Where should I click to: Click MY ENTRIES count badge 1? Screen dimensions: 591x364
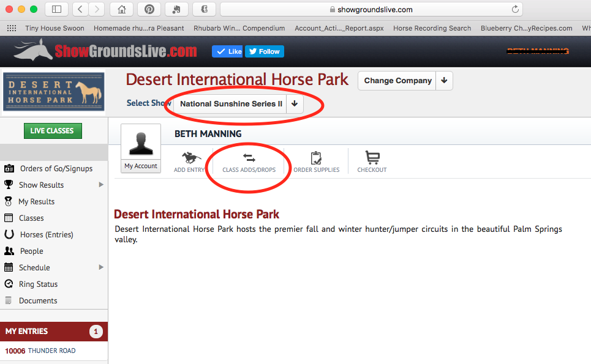tap(96, 332)
